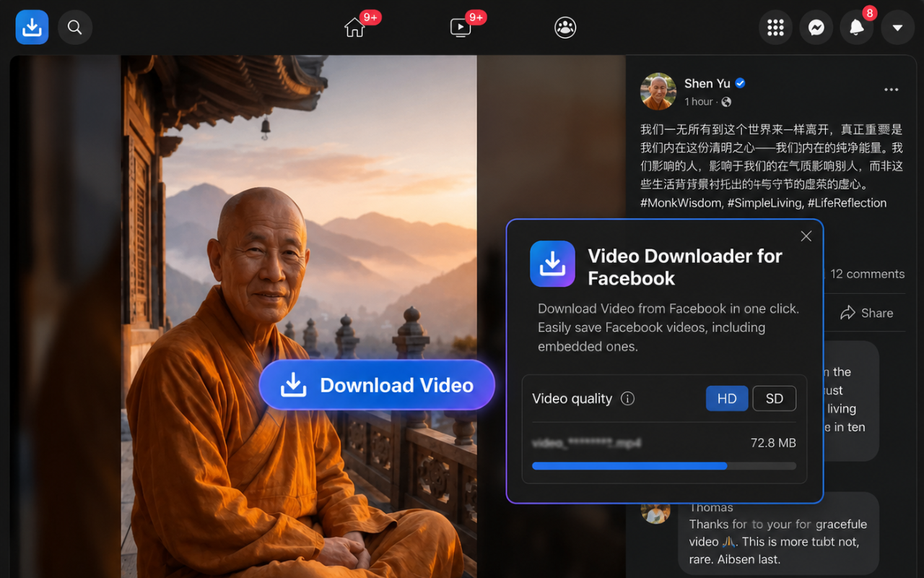Viewport: 924px width, 578px height.
Task: Open the apps grid menu
Action: [x=775, y=27]
